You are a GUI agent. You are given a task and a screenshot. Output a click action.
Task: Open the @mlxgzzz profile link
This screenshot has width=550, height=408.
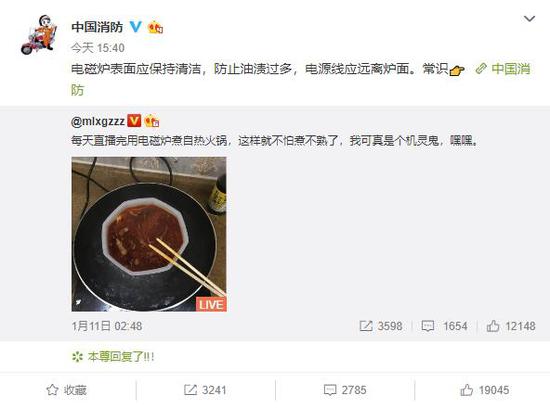pyautogui.click(x=98, y=121)
